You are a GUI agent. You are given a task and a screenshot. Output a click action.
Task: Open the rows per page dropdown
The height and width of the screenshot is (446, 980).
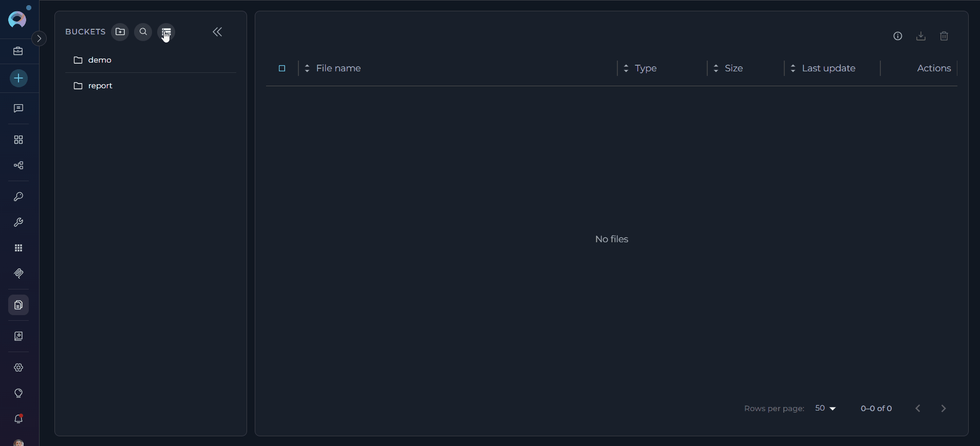click(825, 409)
